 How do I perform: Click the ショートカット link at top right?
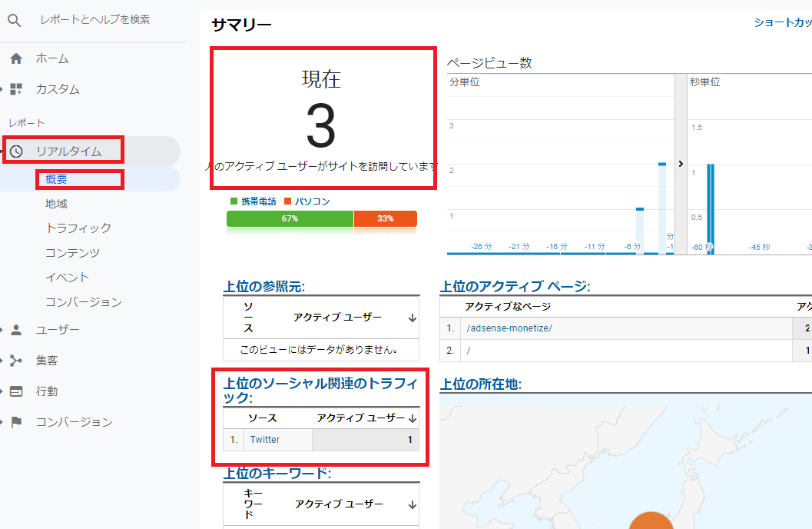click(783, 22)
